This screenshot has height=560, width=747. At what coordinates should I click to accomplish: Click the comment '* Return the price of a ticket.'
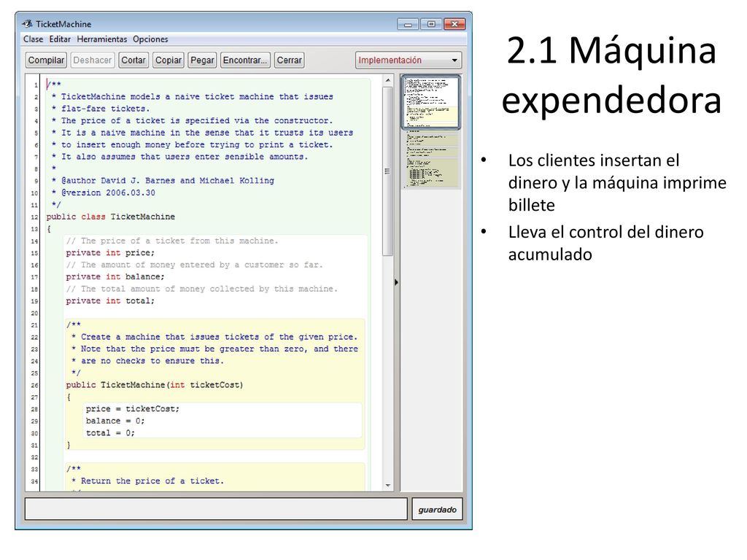tap(147, 481)
